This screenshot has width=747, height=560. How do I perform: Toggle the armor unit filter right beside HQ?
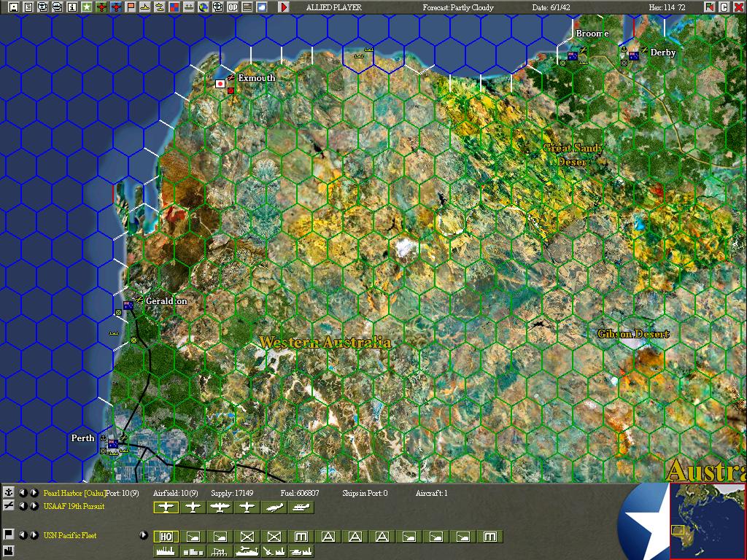193,537
